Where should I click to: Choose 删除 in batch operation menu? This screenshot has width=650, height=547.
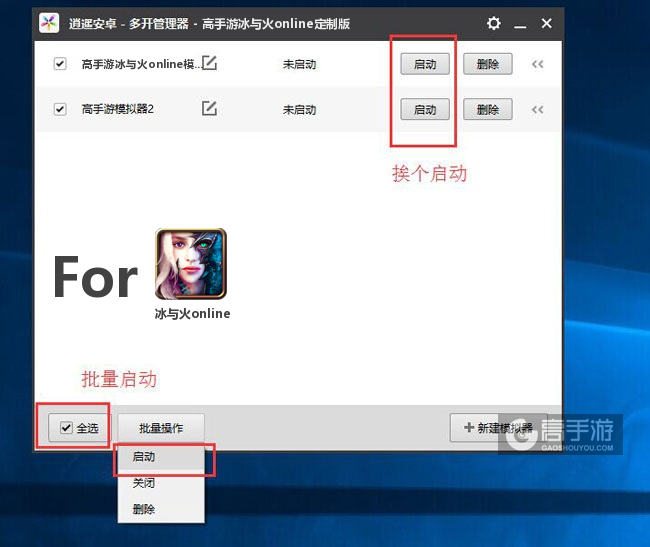point(144,509)
